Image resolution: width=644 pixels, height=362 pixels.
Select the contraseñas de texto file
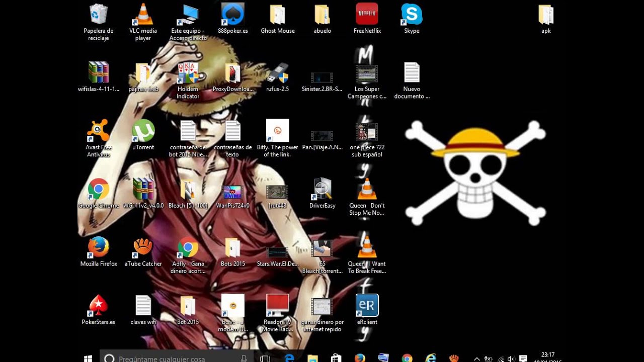coord(233,139)
